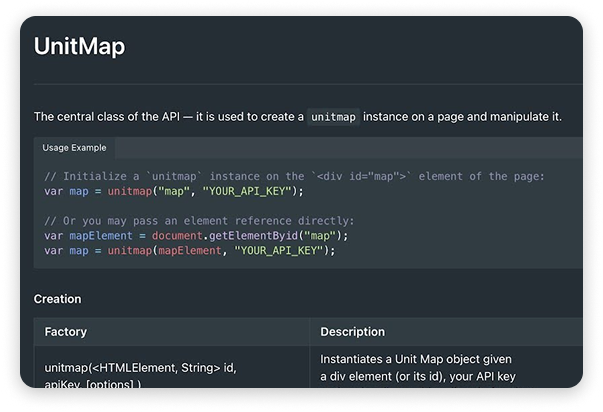
Task: Click the Factory column header
Action: click(x=66, y=331)
